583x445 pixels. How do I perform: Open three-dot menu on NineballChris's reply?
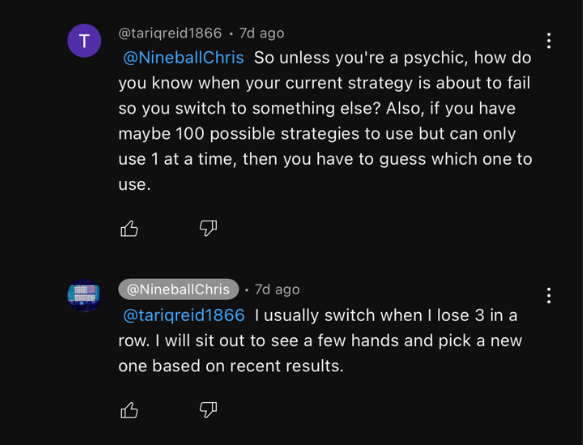pos(549,296)
